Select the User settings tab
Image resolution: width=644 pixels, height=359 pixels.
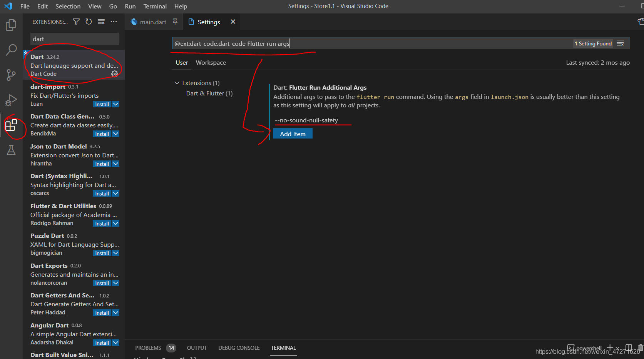coord(182,62)
